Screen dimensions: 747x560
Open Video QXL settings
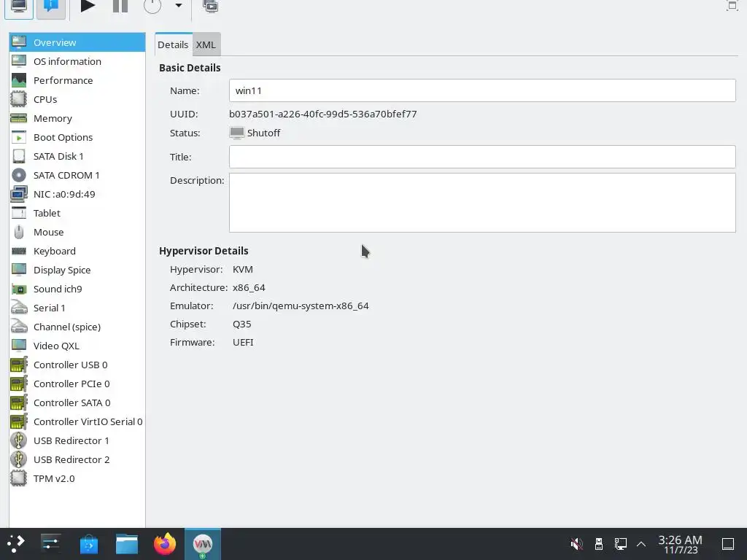[x=77, y=346]
